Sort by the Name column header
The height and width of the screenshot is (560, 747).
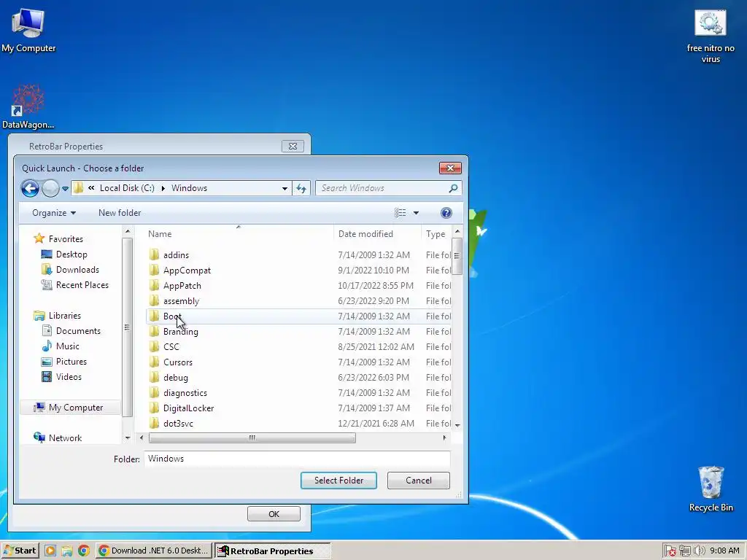[x=160, y=234]
